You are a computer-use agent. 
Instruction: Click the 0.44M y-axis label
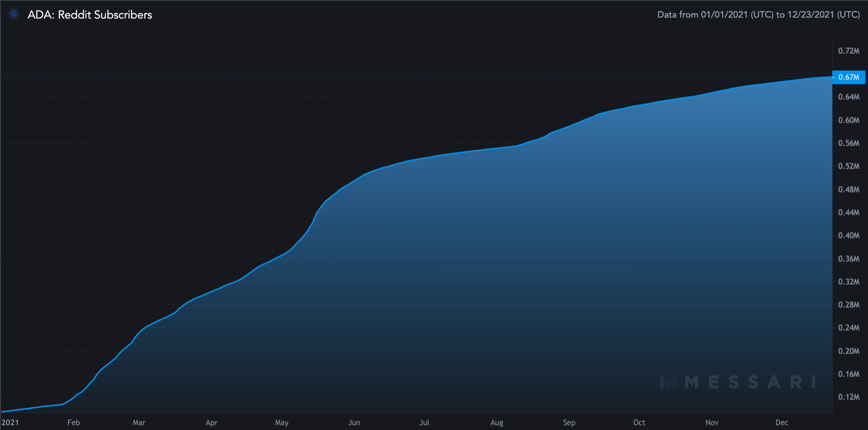[x=849, y=212]
